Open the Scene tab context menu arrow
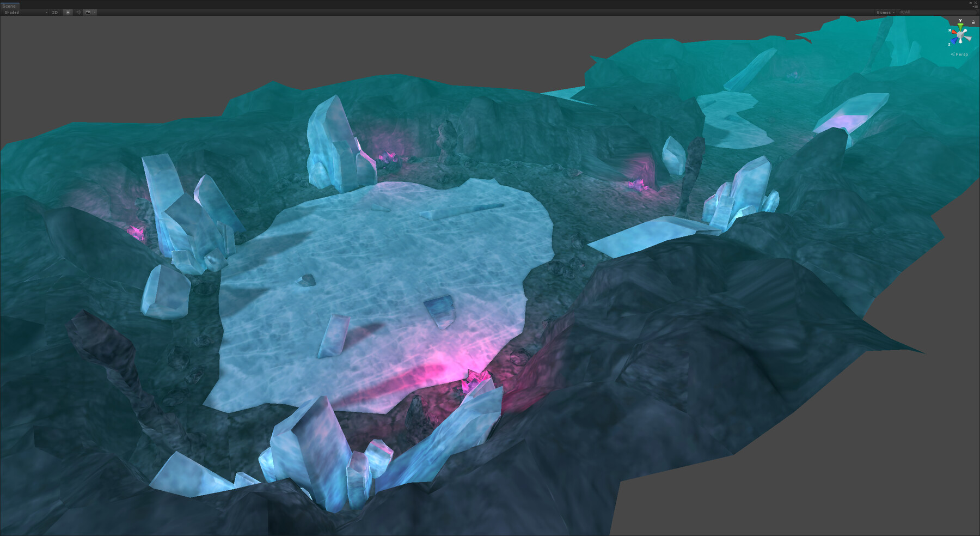 973,7
